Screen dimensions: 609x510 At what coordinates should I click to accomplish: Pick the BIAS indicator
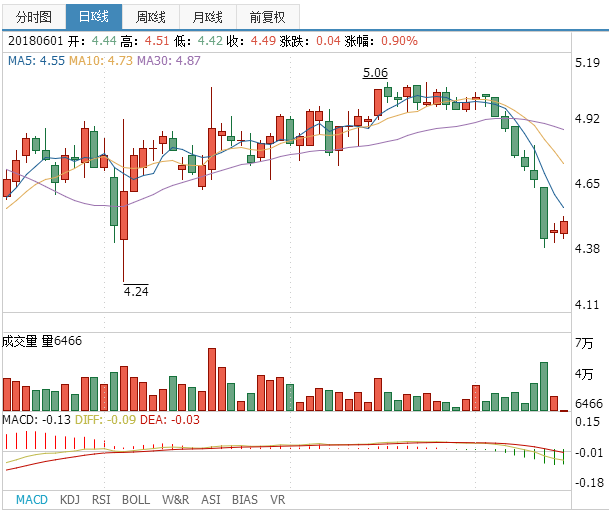pos(245,500)
